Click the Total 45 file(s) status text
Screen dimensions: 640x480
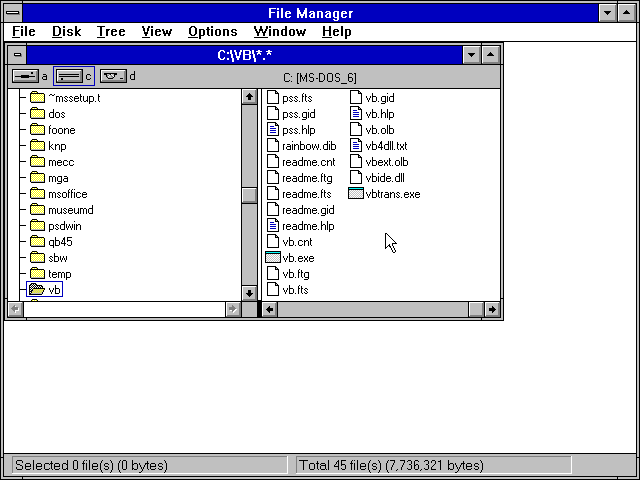pyautogui.click(x=391, y=465)
